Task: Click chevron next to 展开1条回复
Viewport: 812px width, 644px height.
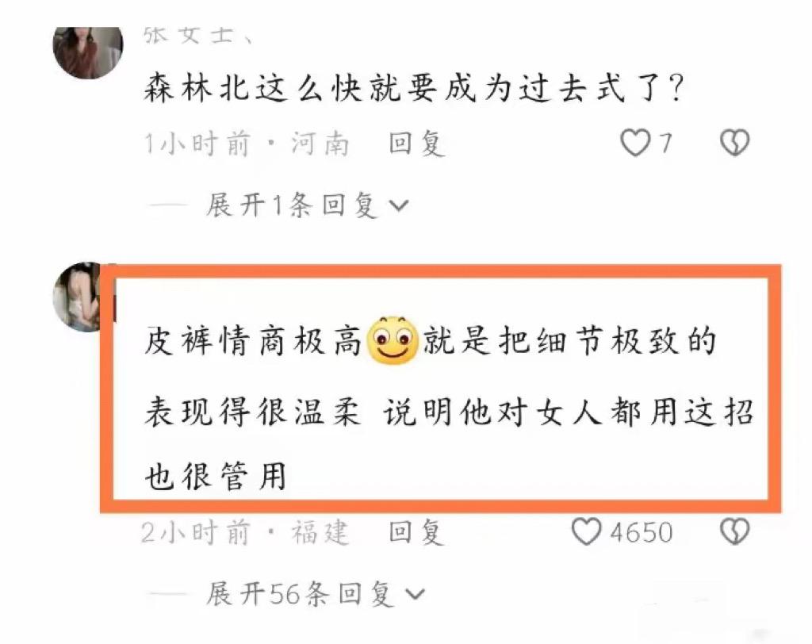Action: [x=399, y=206]
